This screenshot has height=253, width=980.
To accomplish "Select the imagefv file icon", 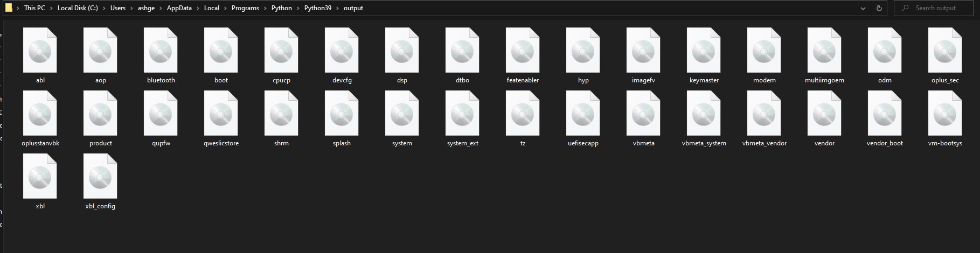I will pos(643,51).
